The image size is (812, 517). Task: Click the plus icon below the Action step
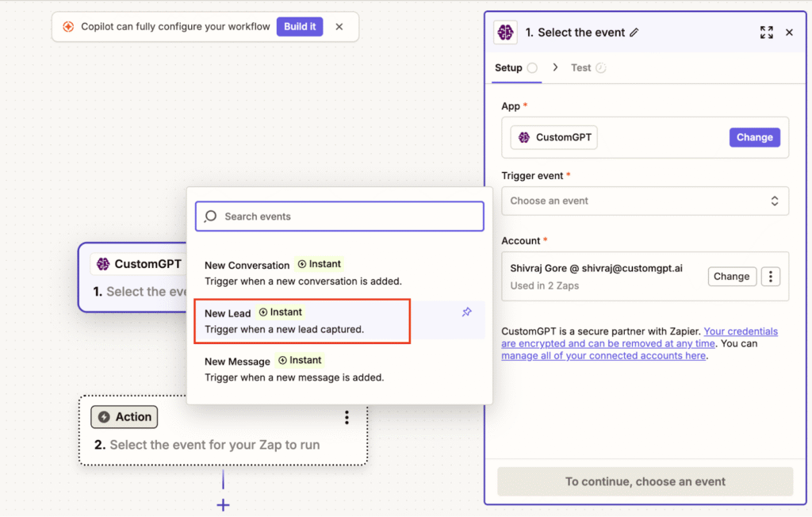(223, 505)
